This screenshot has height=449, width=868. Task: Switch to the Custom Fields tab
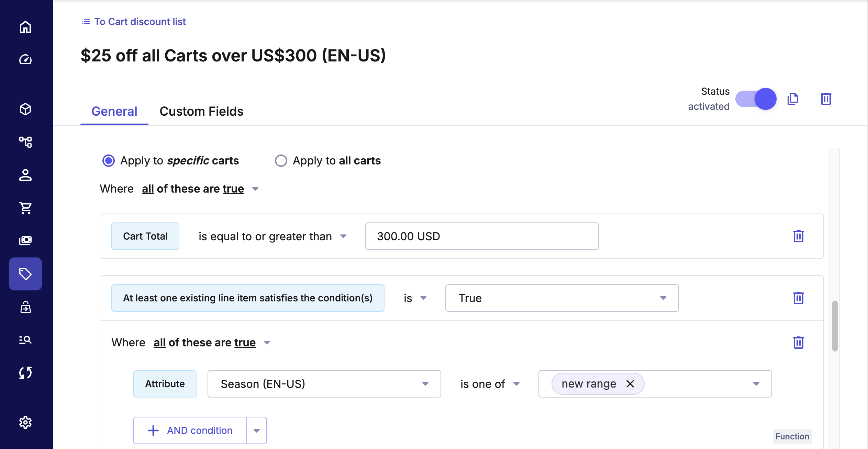coord(201,111)
